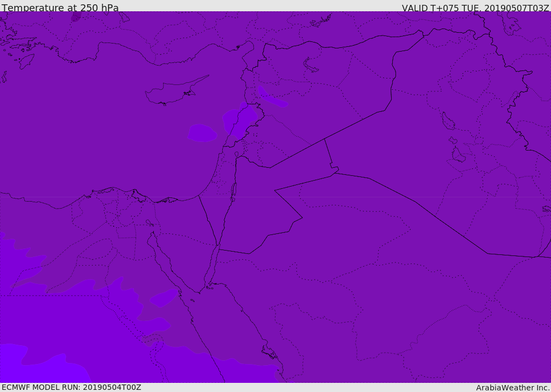Viewport: 551px width, 392px height.
Task: Click the ArabiaWeather Inc. credit text
Action: [x=513, y=388]
